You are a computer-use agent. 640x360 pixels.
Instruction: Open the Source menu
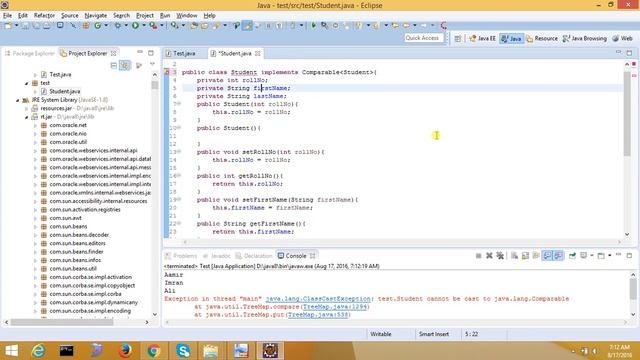(x=69, y=16)
